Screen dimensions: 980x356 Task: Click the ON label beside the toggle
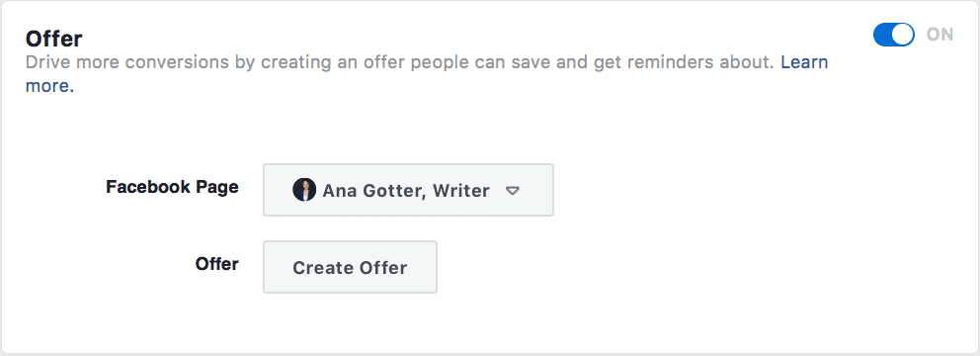940,35
